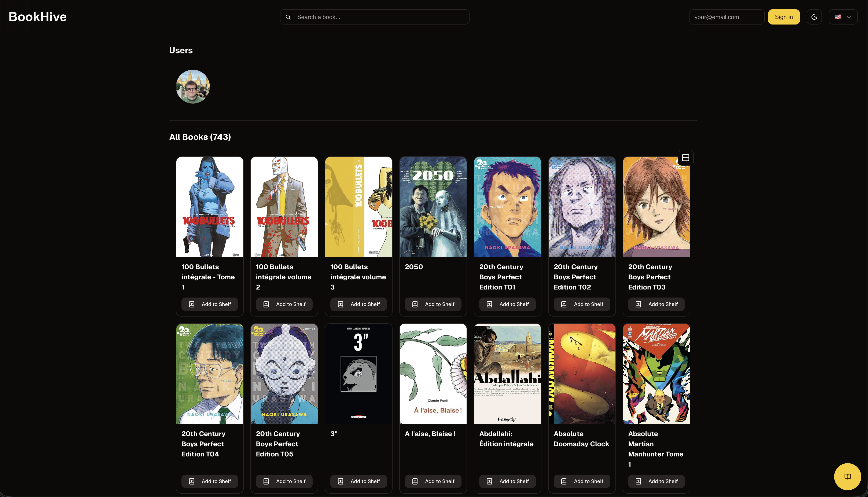
Task: Click add-to-shelf icon for 3" book
Action: click(340, 481)
